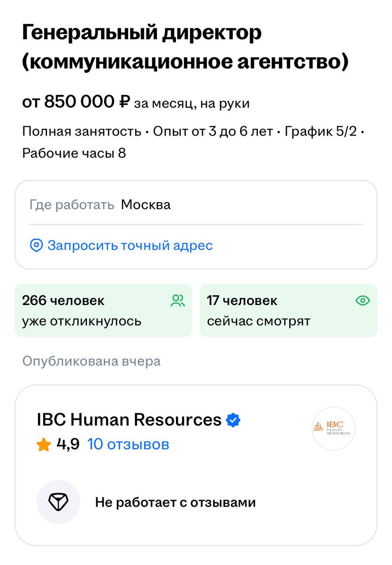Click the location pin icon

click(36, 245)
